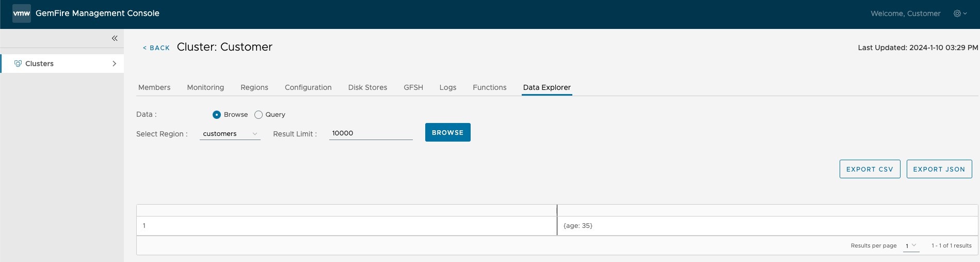
Task: Go back via the BACK link
Action: (156, 48)
